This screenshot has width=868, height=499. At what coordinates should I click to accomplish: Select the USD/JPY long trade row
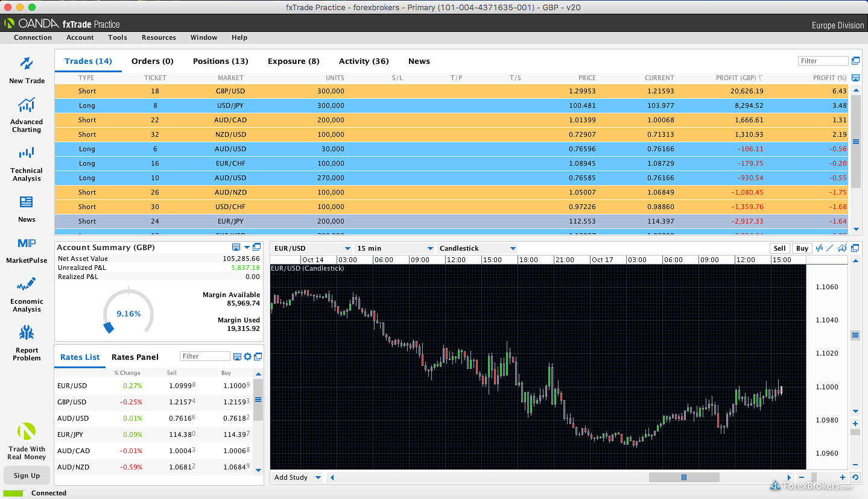tap(451, 106)
